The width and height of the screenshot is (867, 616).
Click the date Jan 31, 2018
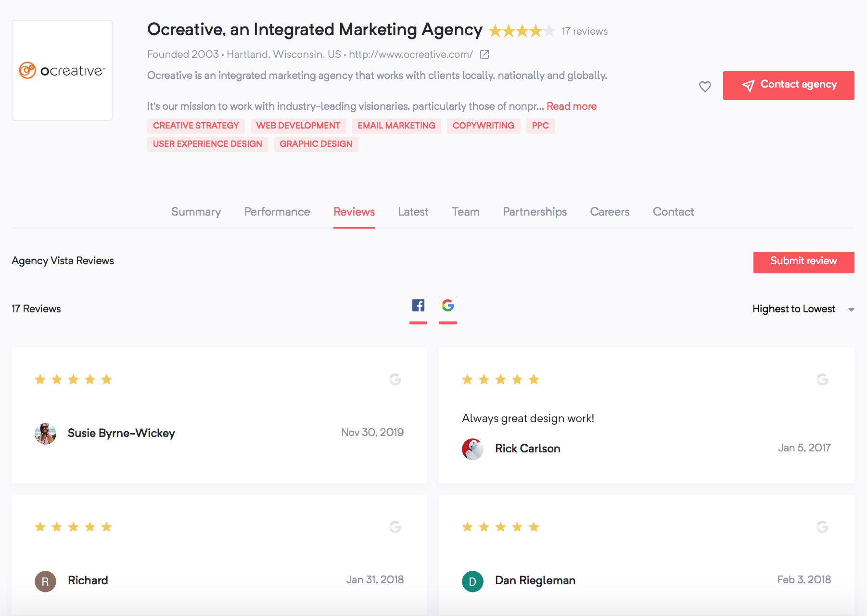[375, 580]
